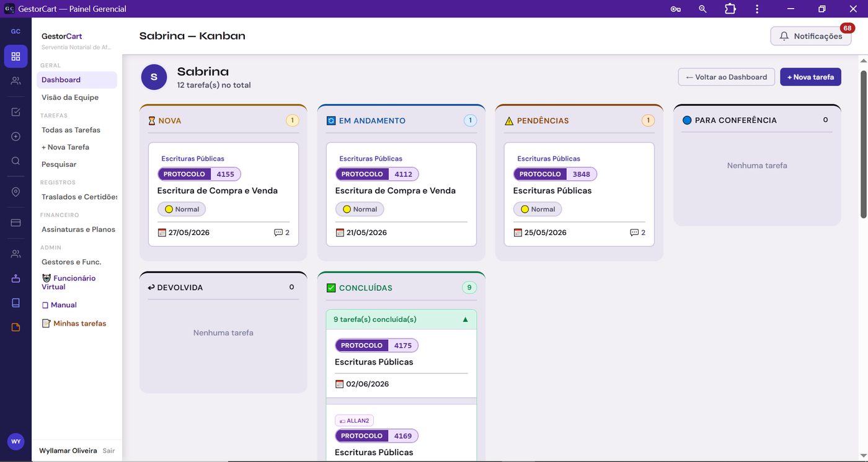Open Manual link in sidebar

click(x=59, y=305)
